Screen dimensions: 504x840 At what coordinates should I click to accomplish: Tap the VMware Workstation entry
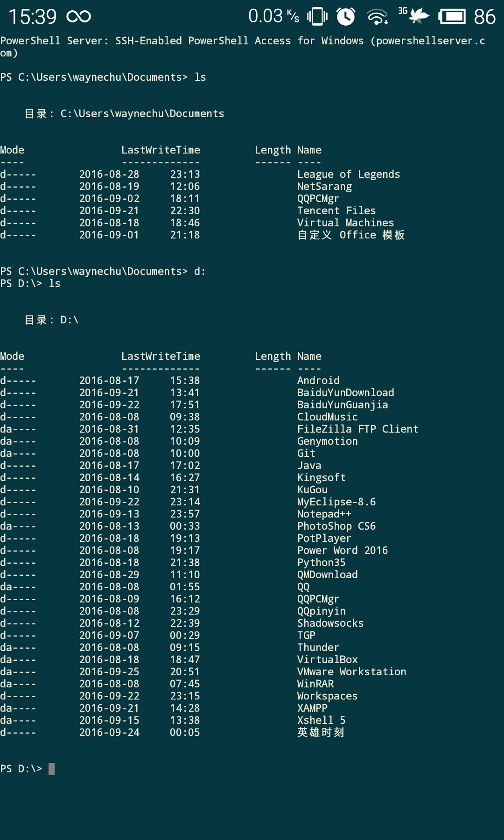click(351, 672)
